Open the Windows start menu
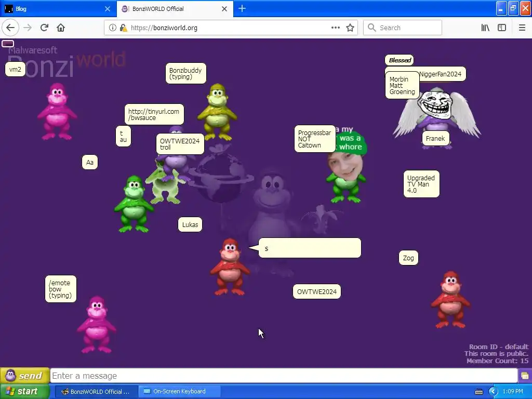This screenshot has height=399, width=532. [24, 391]
